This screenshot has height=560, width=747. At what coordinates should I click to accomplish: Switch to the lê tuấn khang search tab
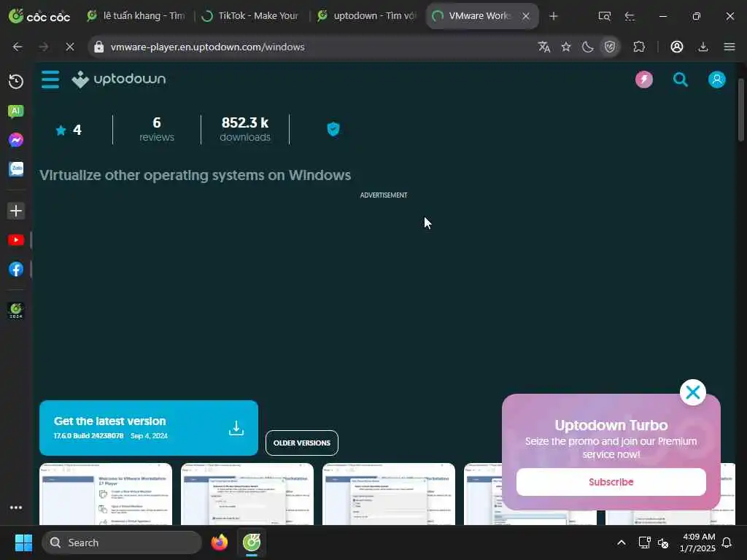point(136,16)
